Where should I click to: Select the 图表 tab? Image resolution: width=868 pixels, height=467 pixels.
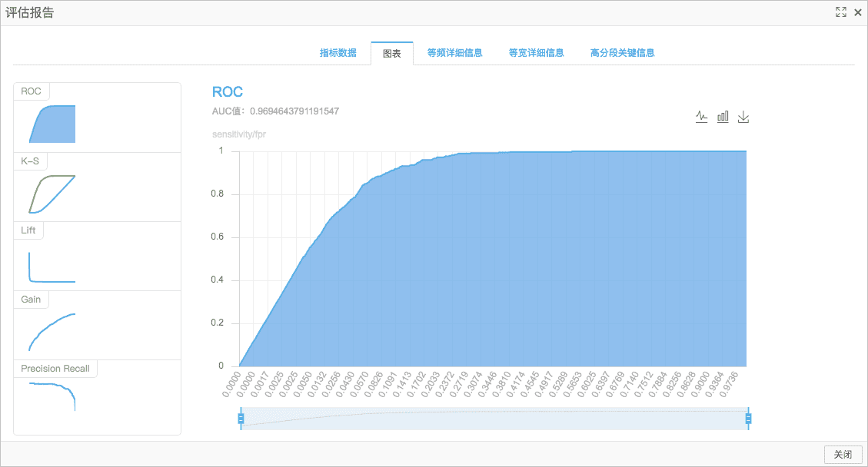(x=392, y=53)
